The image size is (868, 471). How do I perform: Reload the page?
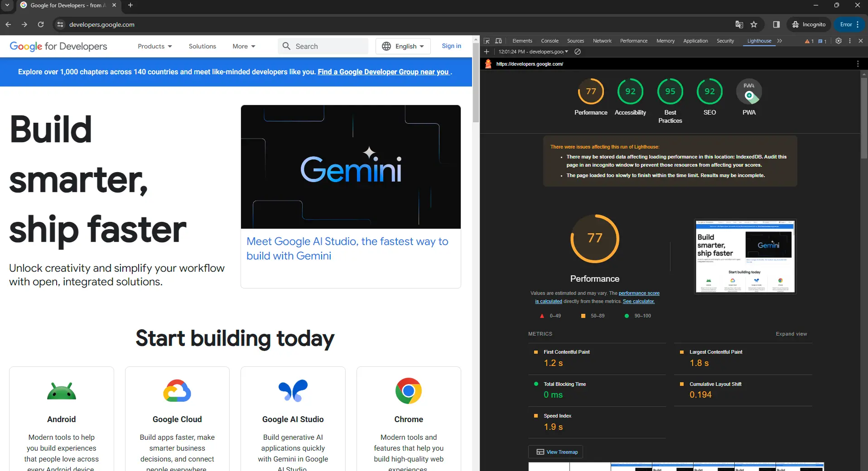(41, 24)
